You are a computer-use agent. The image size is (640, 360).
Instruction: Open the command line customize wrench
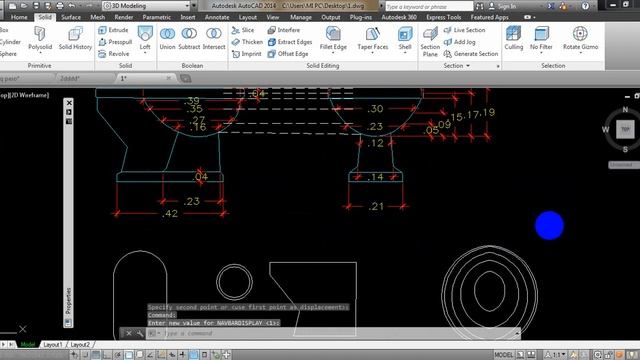click(x=140, y=333)
